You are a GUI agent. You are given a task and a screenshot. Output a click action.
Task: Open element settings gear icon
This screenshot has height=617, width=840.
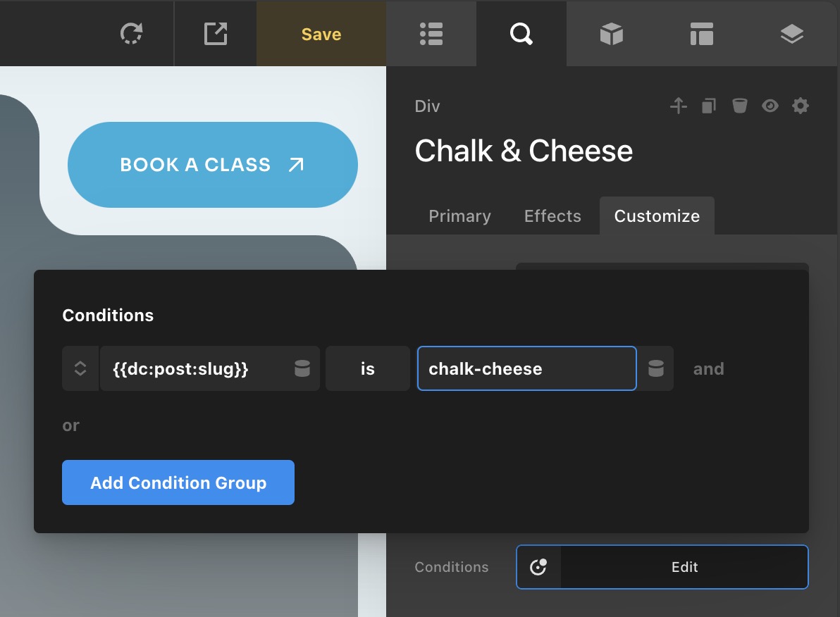pyautogui.click(x=801, y=106)
